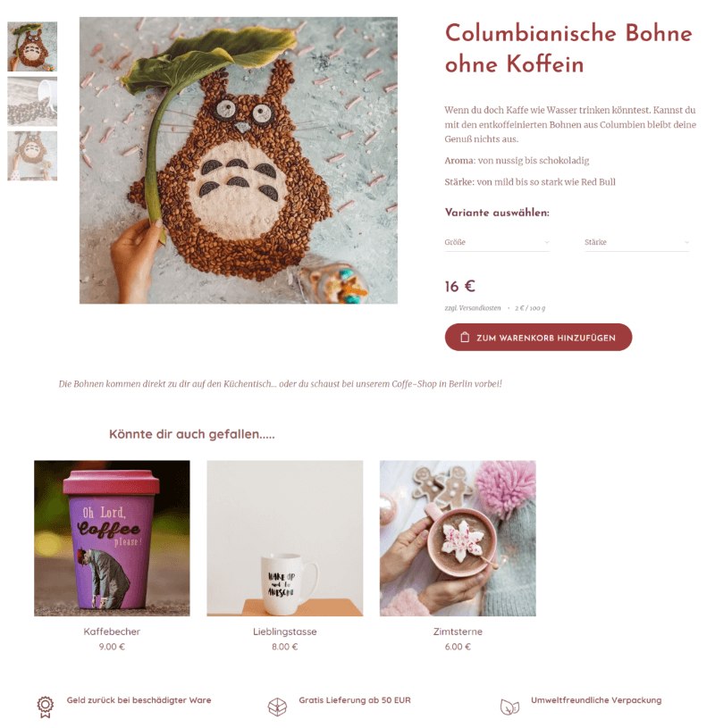Select the spilled coffee beans thumbnail

[x=32, y=102]
